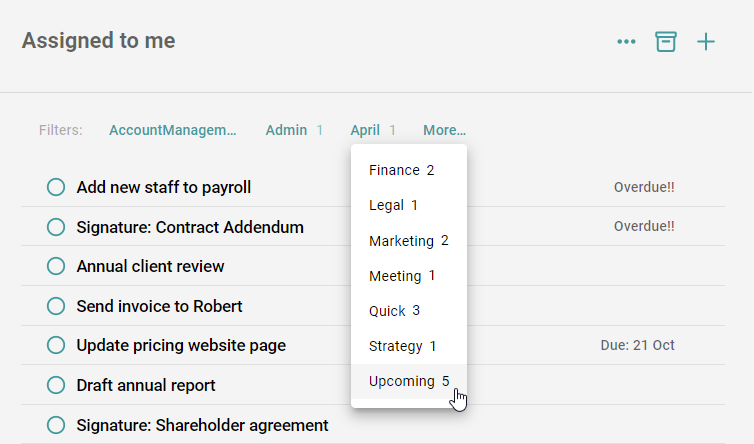
Task: Select the Finance filter from dropdown
Action: 401,170
